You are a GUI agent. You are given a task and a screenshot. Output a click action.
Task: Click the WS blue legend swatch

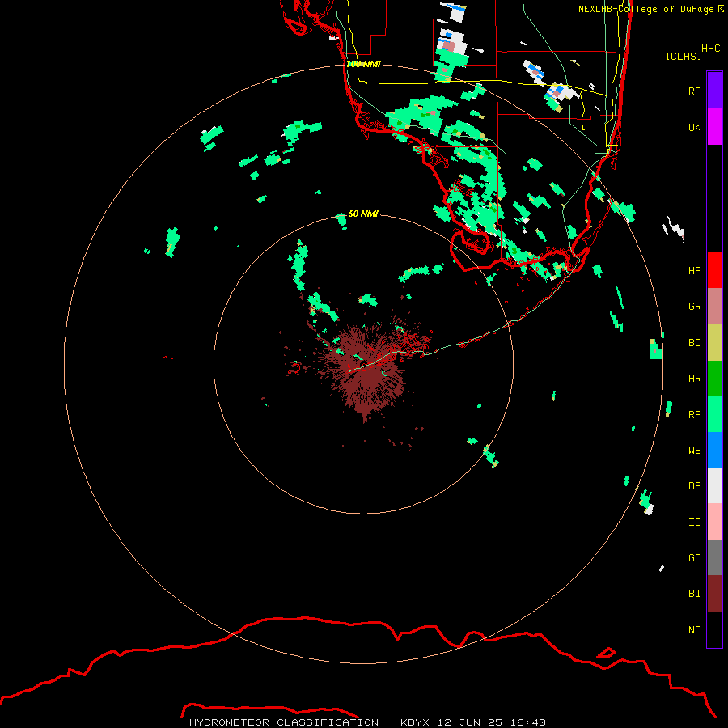(714, 450)
